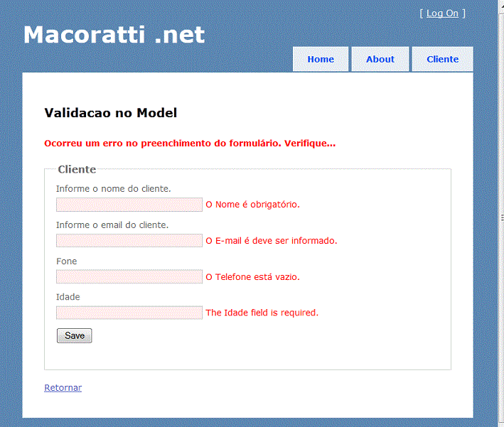The height and width of the screenshot is (427, 504).
Task: Click the 'O Nome é obrigatório.' error message
Action: (252, 205)
